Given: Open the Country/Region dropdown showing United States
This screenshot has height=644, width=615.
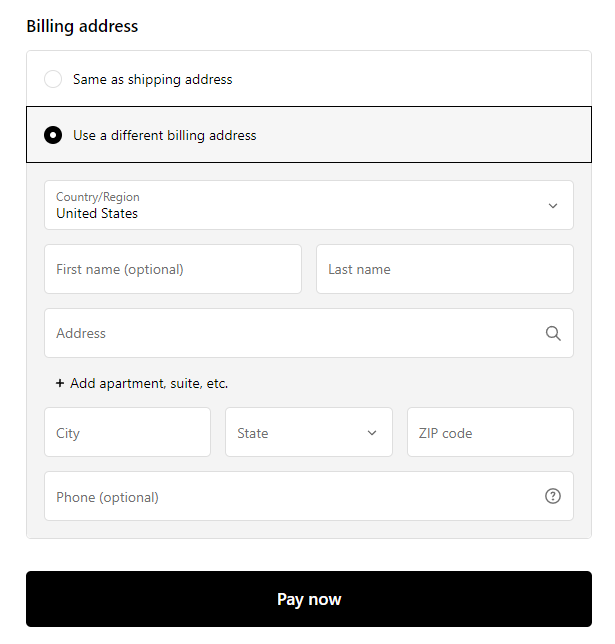Looking at the screenshot, I should (x=300, y=205).
